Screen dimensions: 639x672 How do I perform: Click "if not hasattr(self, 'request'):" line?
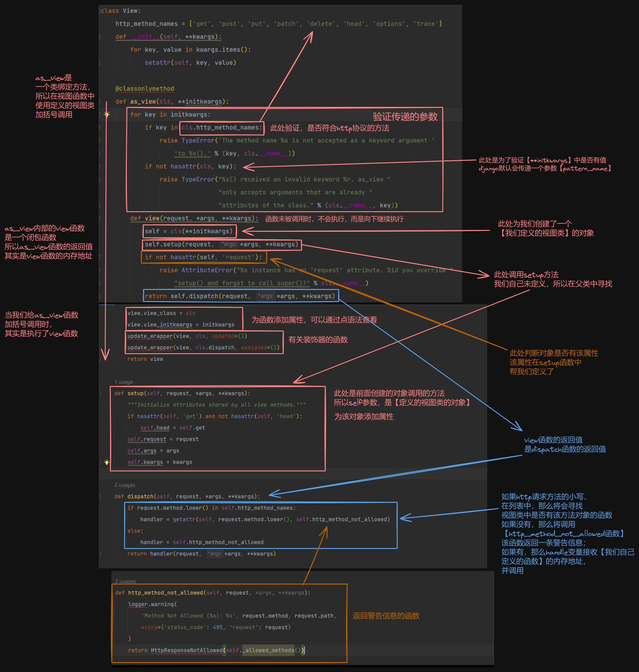203,257
